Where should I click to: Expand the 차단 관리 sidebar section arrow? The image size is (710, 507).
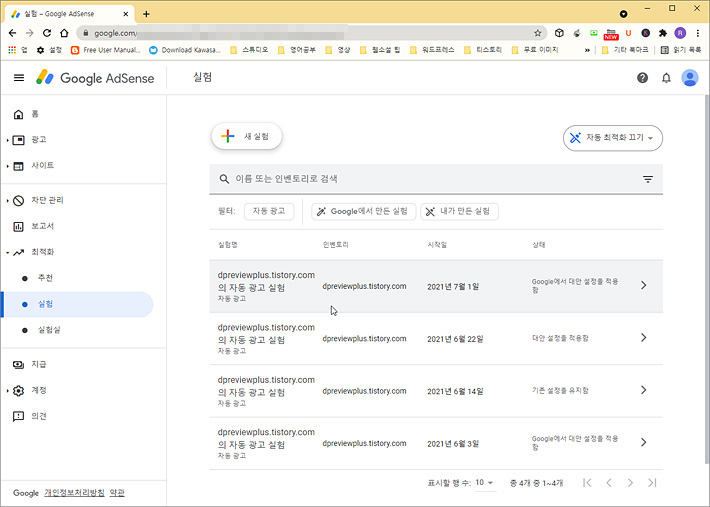point(8,201)
